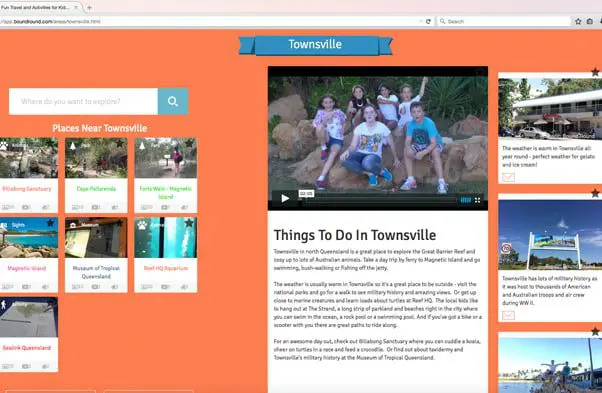Star the Reef HQ Aquarium card
602x393 pixels.
(x=189, y=223)
